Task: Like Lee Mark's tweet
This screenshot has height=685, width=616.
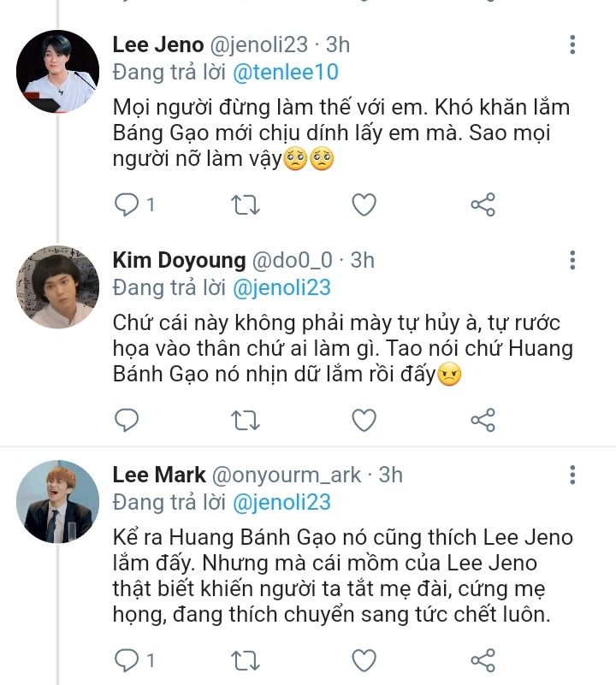Action: click(x=364, y=659)
